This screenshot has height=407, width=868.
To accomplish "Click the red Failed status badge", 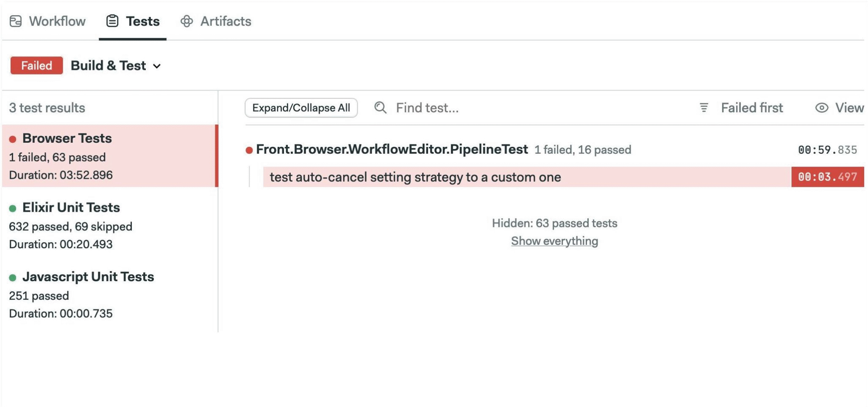I will click(x=36, y=66).
